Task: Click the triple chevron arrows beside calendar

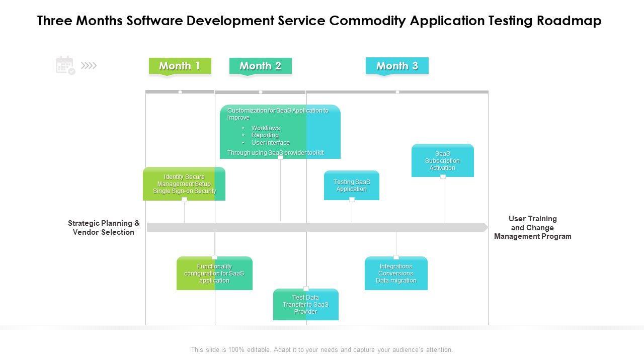Action: tap(89, 65)
